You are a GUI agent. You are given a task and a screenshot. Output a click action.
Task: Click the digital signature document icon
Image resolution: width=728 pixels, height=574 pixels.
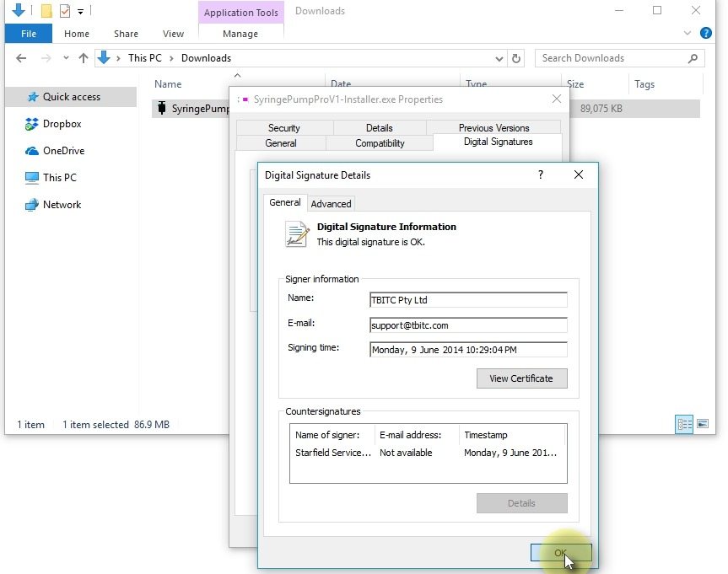point(297,233)
